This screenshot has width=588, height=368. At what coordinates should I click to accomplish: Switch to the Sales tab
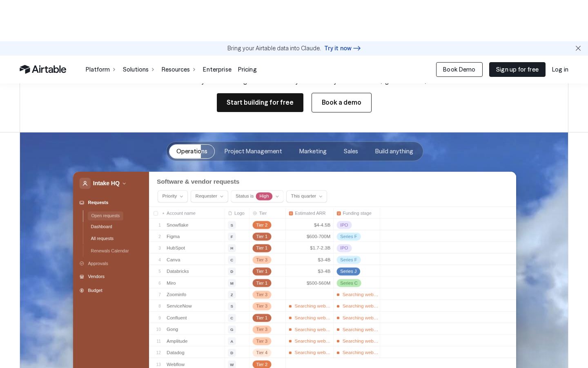(x=351, y=151)
